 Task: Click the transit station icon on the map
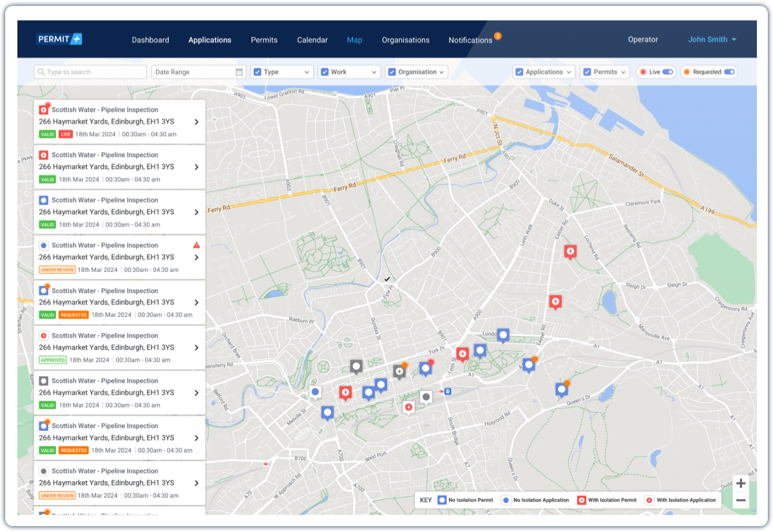click(448, 390)
